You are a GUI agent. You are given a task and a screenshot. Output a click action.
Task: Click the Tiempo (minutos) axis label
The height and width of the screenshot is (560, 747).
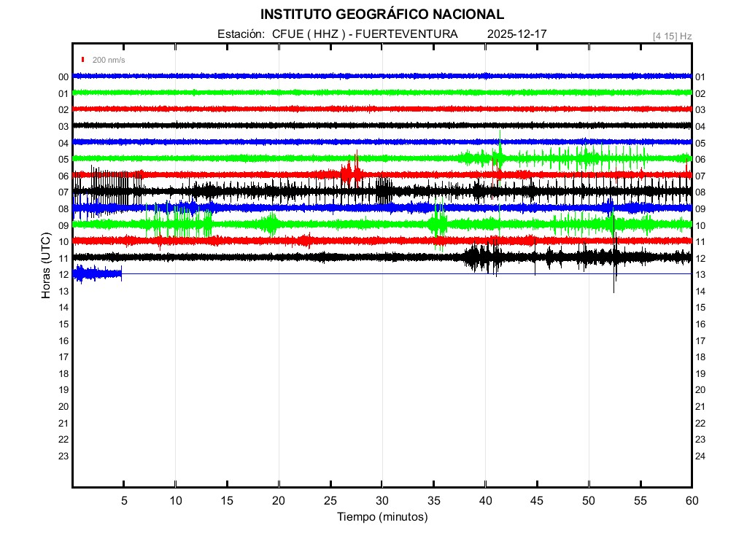click(382, 517)
